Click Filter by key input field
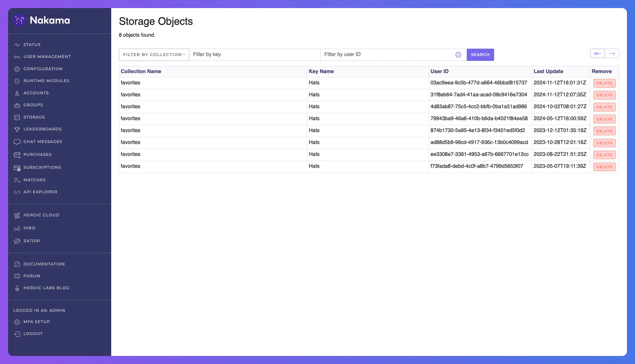635x364 pixels. coord(254,54)
